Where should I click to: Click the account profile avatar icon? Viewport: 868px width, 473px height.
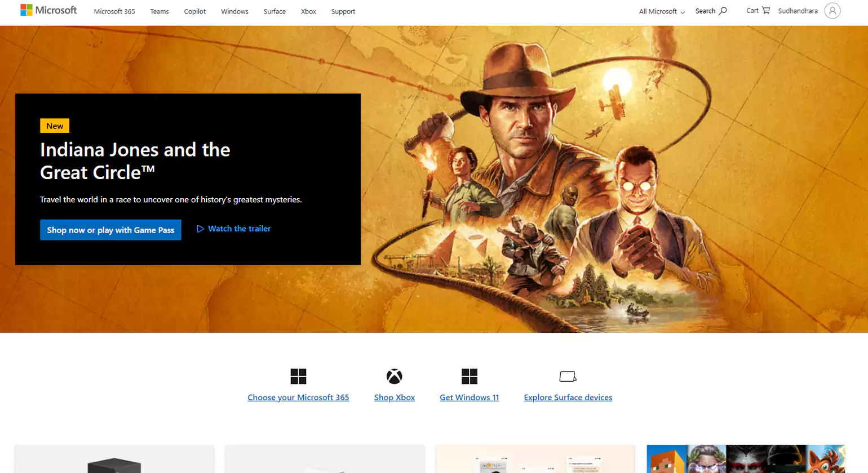point(832,11)
